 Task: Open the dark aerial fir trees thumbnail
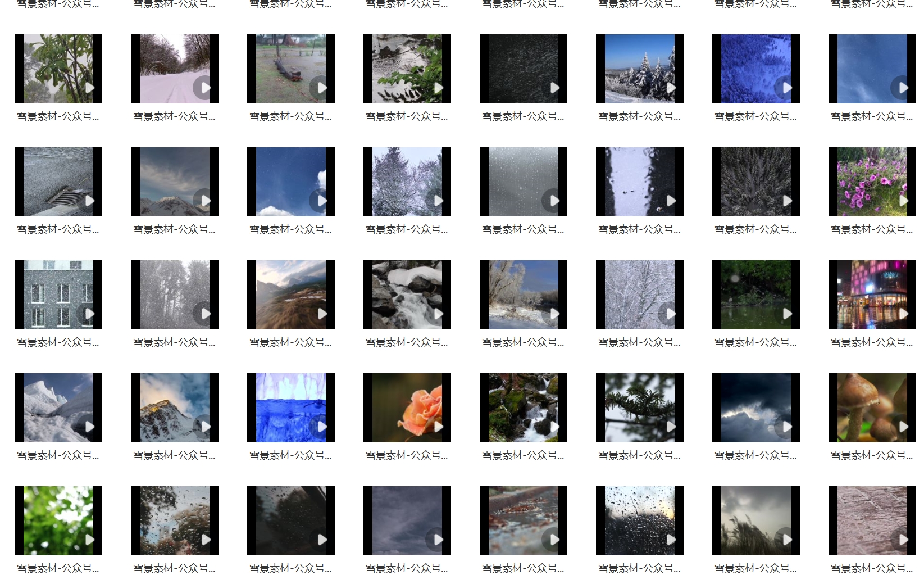[756, 182]
